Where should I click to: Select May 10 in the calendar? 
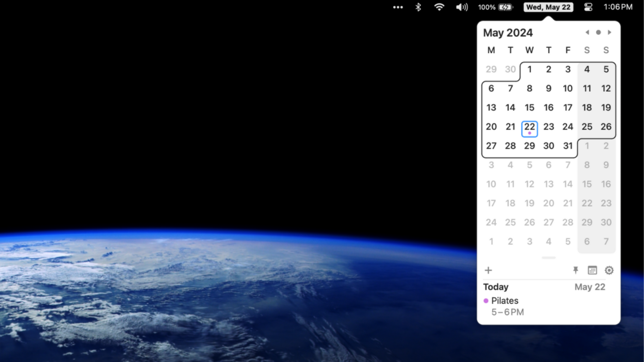click(x=568, y=88)
